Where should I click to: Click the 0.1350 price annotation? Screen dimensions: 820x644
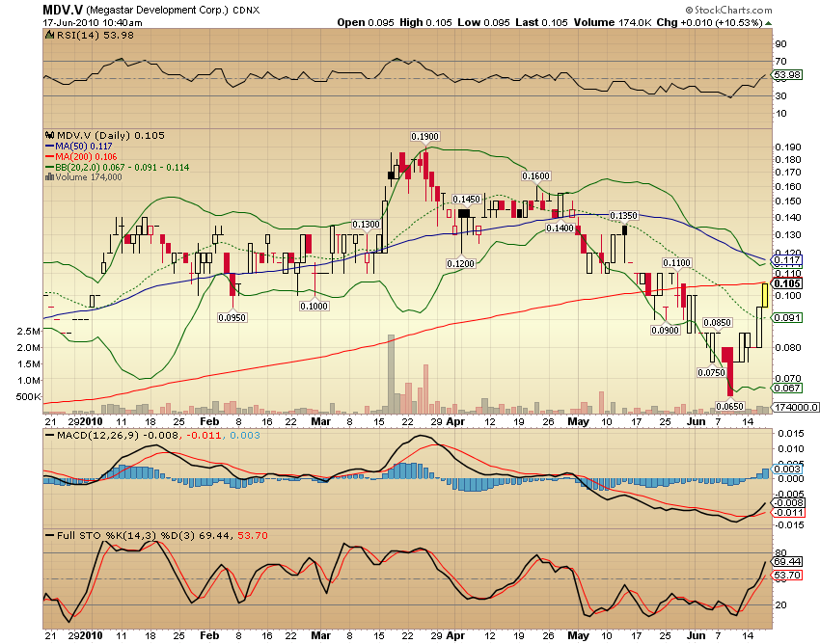click(x=624, y=215)
